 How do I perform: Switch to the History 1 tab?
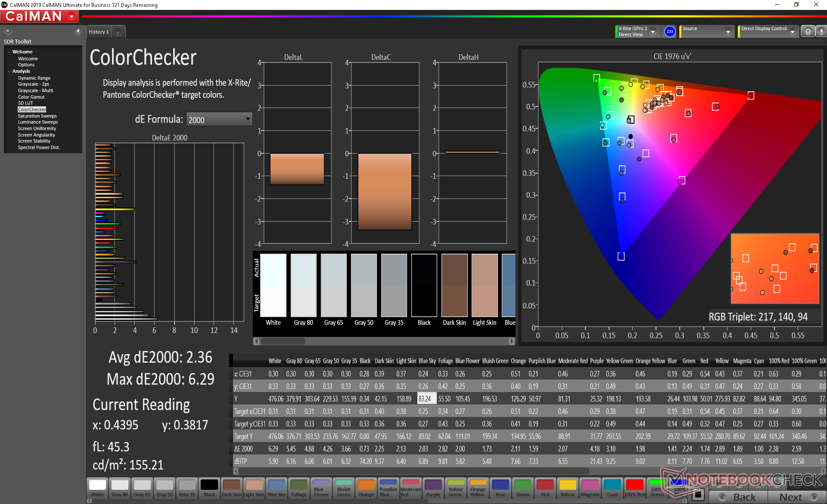pyautogui.click(x=99, y=32)
